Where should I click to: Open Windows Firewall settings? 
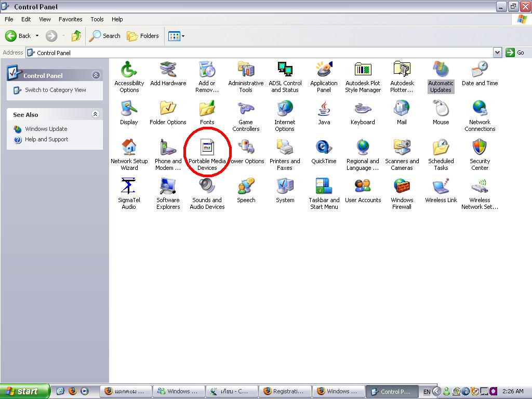point(402,194)
